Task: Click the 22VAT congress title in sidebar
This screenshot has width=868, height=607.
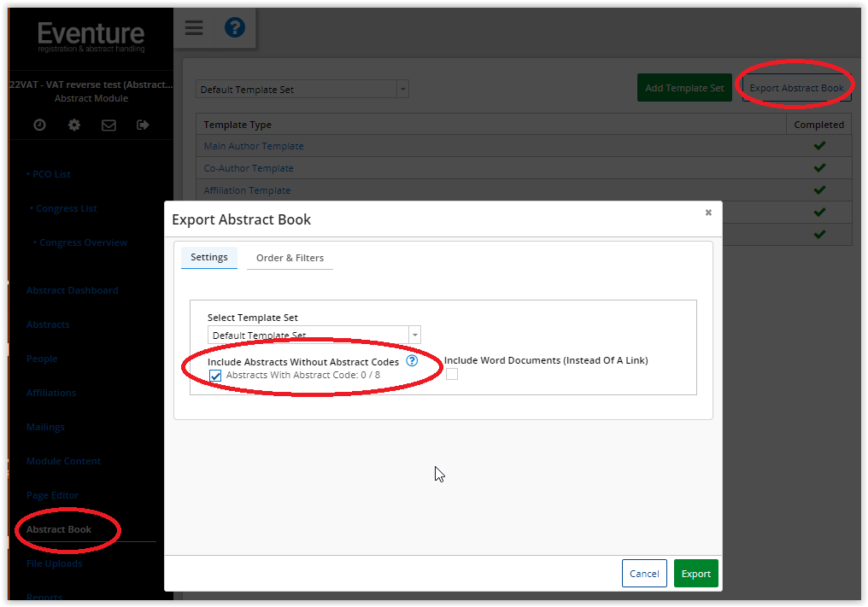Action: (x=91, y=85)
